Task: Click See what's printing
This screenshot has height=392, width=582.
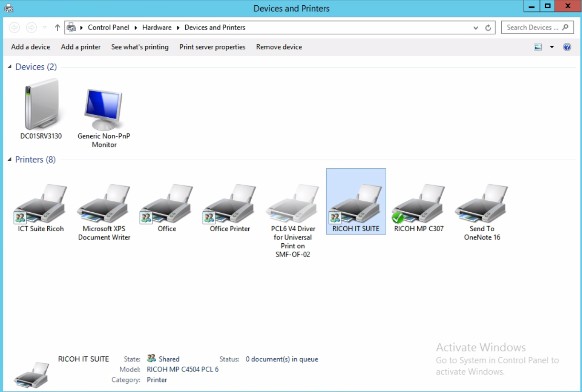Action: pos(140,47)
